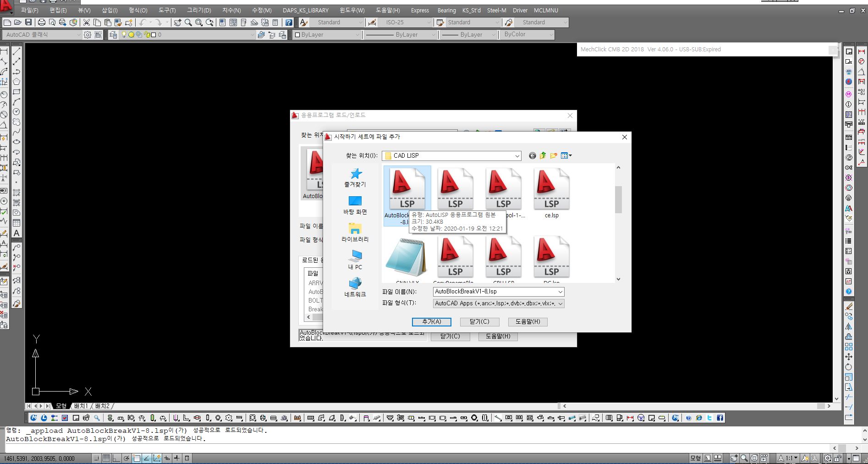Expand the file type AutoCAD Apps dropdown
The width and height of the screenshot is (868, 464).
pyautogui.click(x=560, y=304)
